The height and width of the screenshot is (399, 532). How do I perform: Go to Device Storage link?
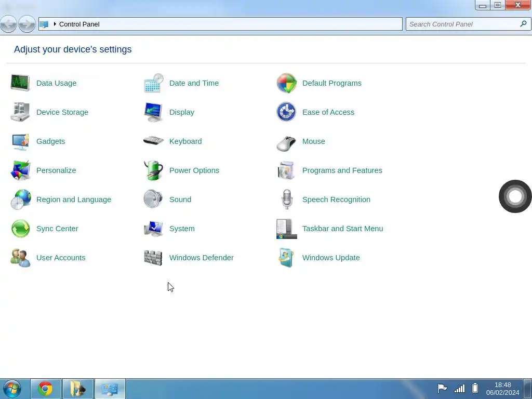click(x=62, y=112)
